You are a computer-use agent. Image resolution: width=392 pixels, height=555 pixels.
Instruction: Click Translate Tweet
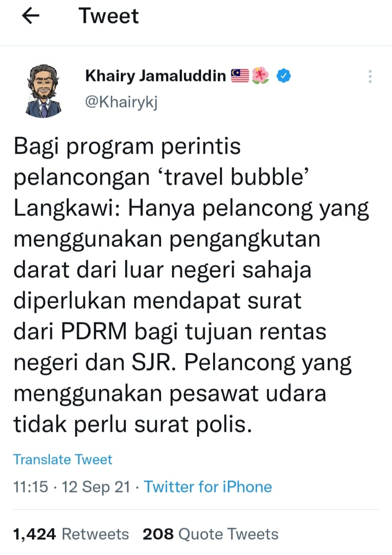[x=63, y=460]
